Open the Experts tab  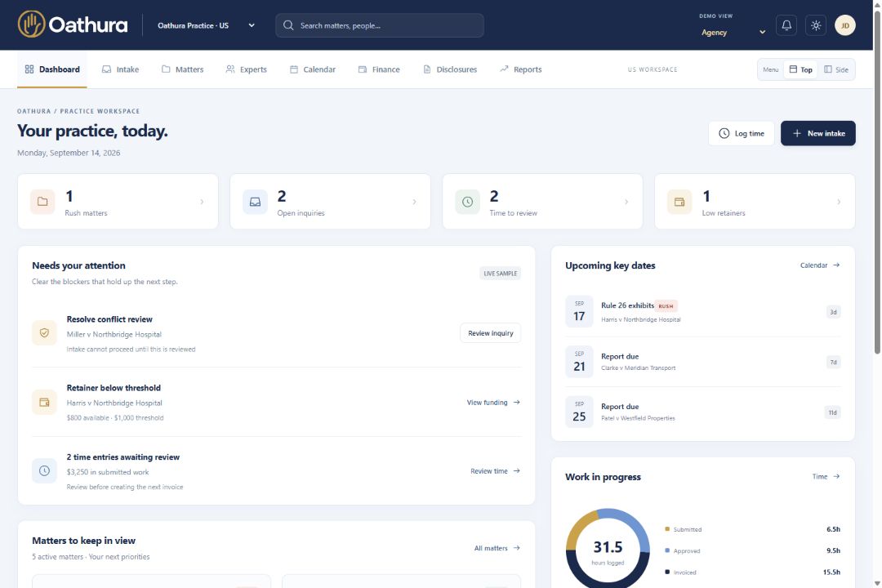point(246,69)
